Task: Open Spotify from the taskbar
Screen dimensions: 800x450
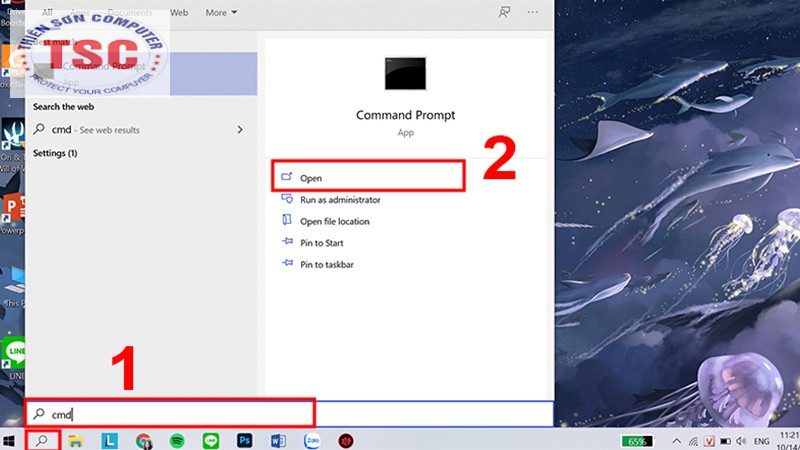Action: (177, 441)
